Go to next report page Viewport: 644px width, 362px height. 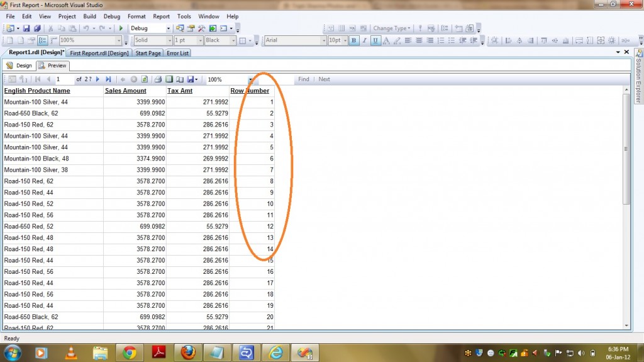coord(98,79)
